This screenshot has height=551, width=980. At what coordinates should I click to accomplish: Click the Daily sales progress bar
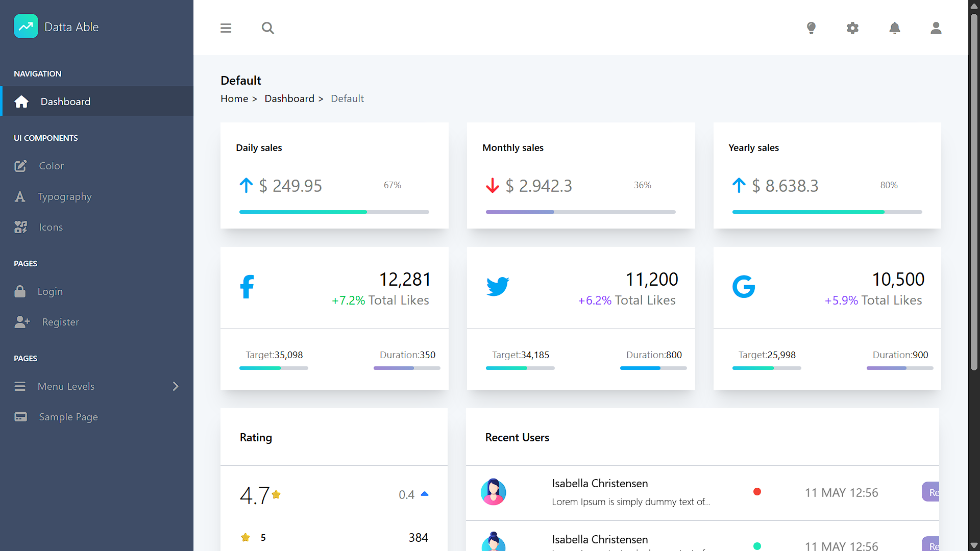[334, 212]
